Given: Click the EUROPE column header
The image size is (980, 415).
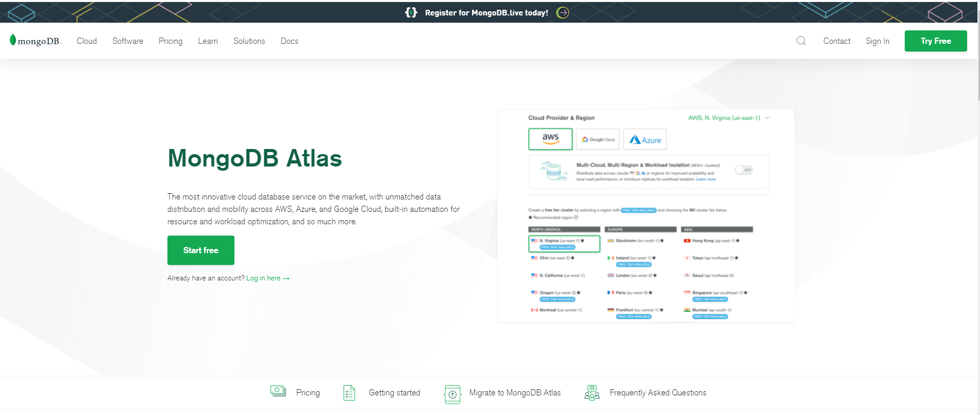Looking at the screenshot, I should [640, 229].
